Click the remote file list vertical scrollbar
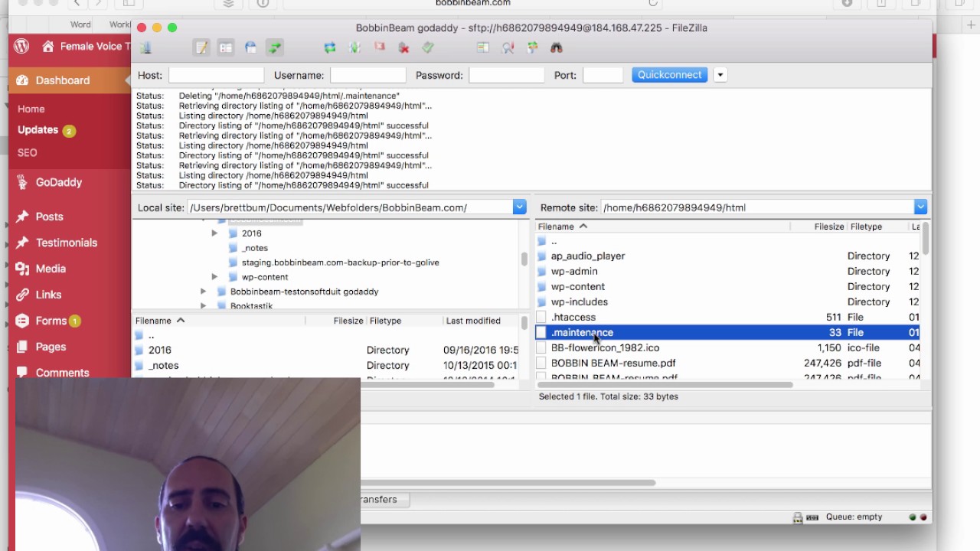 tap(926, 239)
